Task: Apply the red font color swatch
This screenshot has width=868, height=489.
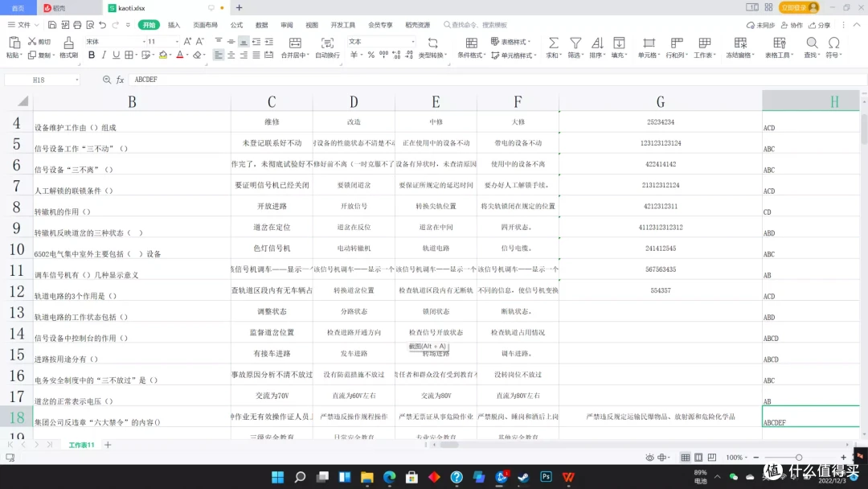Action: tap(179, 55)
